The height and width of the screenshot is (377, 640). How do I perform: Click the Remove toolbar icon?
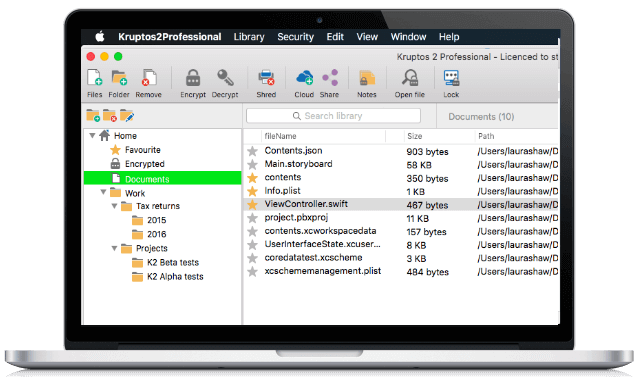[x=149, y=78]
